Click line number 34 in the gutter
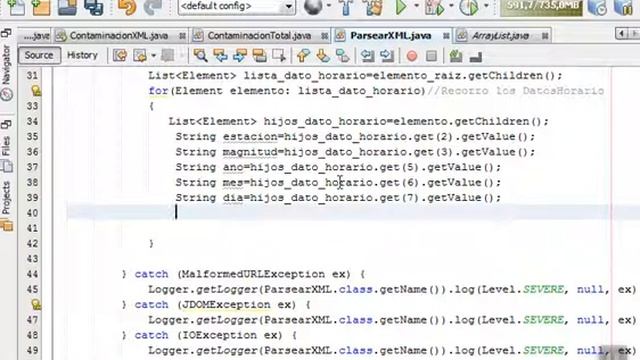Image resolution: width=640 pixels, height=360 pixels. [x=32, y=121]
